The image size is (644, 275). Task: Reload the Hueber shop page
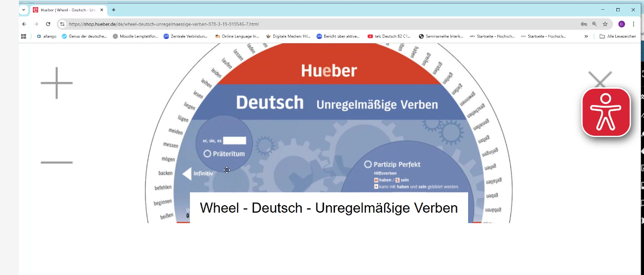[x=48, y=24]
